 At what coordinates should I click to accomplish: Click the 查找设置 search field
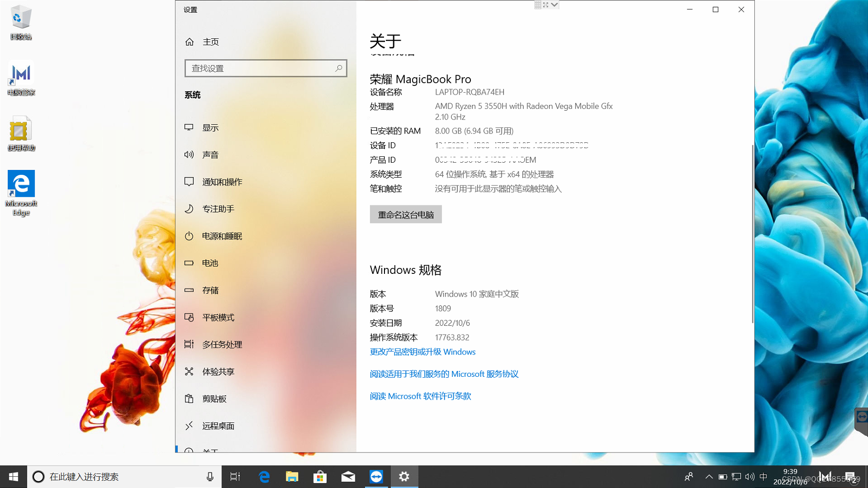point(266,68)
